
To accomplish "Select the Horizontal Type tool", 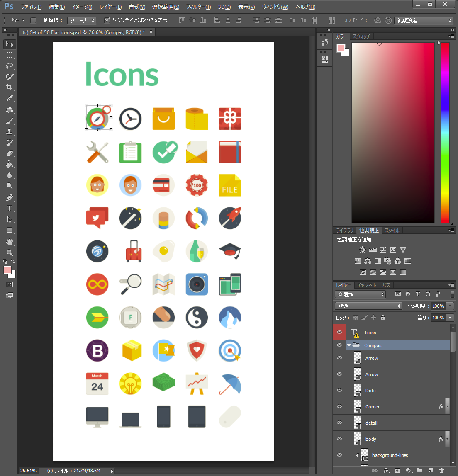I will pyautogui.click(x=10, y=209).
